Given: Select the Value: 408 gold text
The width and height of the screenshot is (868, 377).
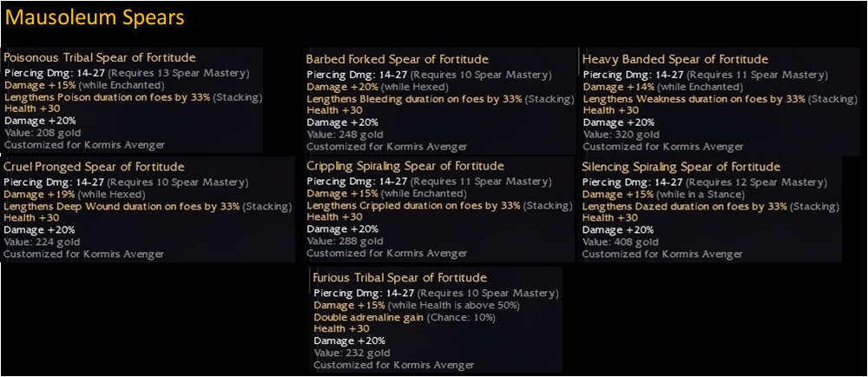Looking at the screenshot, I should coord(615,241).
